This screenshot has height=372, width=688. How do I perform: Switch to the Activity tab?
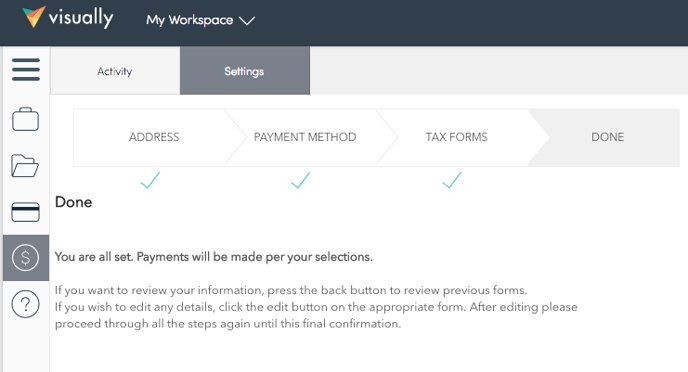115,71
